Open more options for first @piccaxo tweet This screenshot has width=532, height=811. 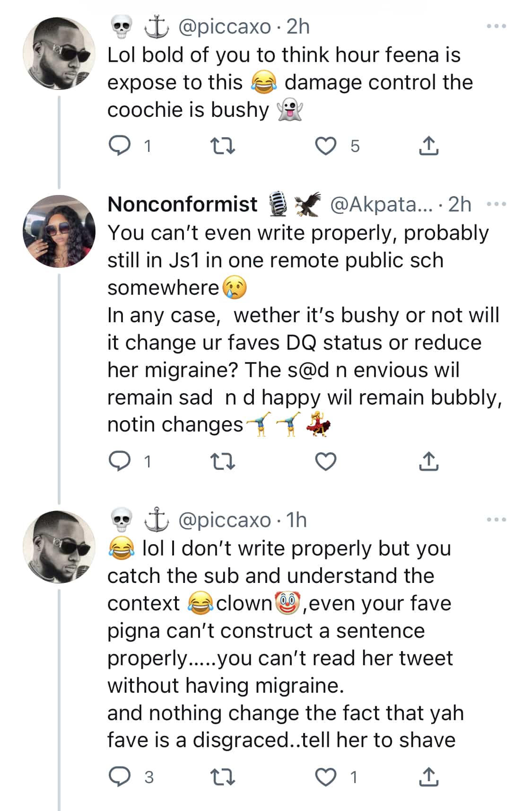point(497,26)
